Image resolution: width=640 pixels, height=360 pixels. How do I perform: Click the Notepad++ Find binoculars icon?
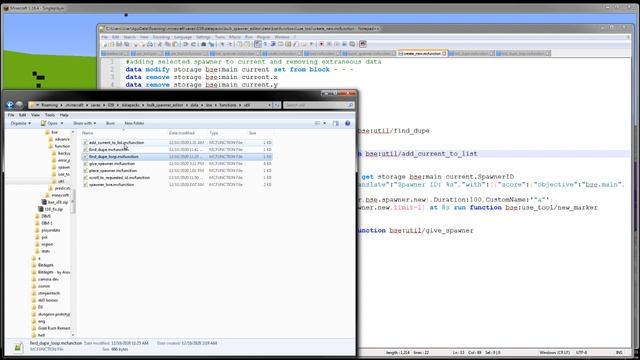pos(204,44)
